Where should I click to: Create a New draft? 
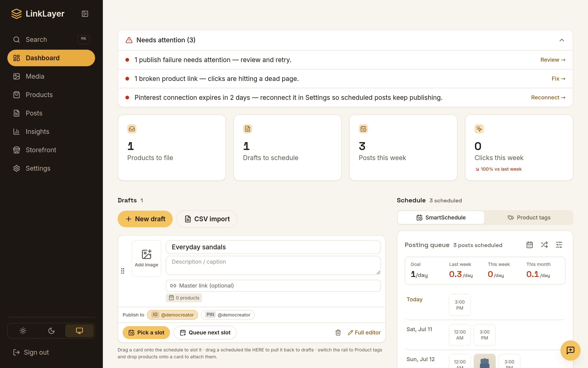point(145,219)
